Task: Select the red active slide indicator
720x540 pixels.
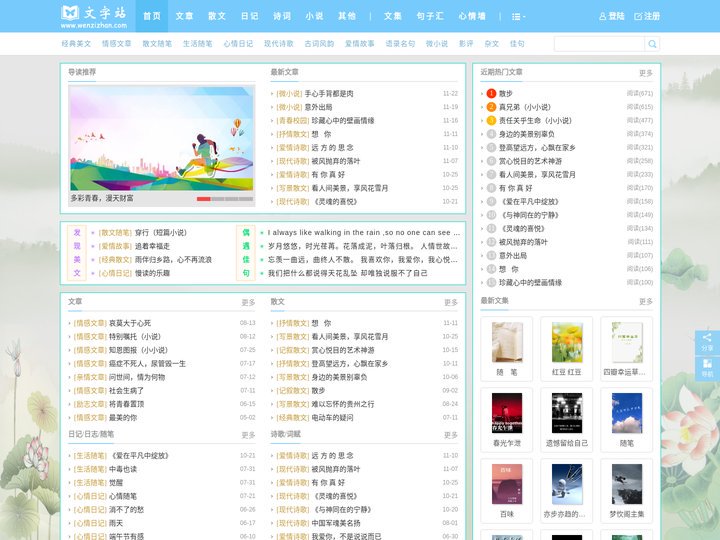Action: coord(203,199)
